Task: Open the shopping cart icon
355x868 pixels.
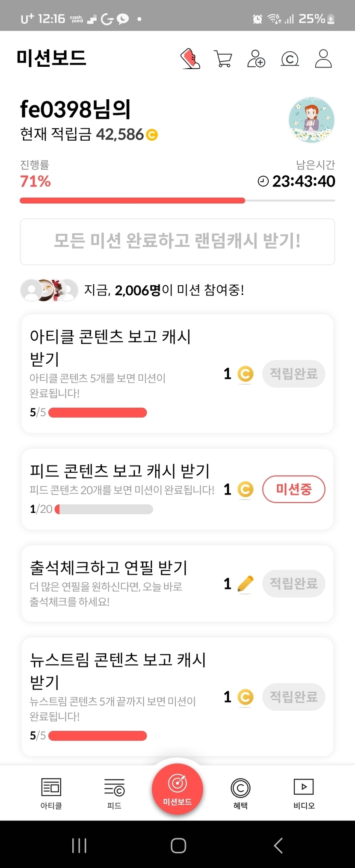Action: click(x=223, y=59)
